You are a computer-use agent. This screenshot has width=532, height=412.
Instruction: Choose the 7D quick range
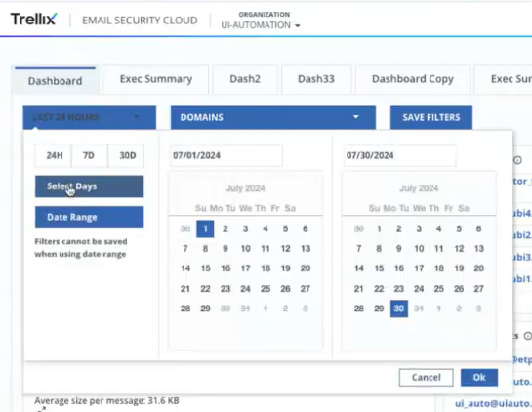[x=90, y=156]
